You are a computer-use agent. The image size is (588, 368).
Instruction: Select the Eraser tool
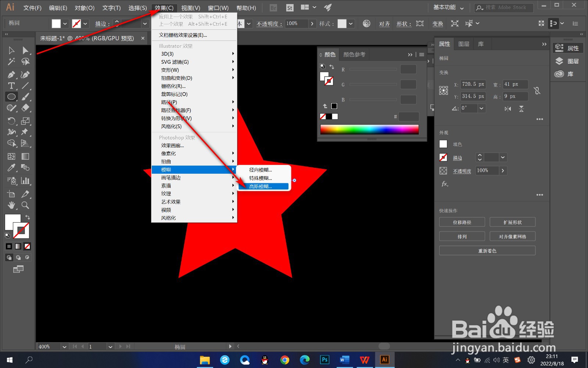25,108
